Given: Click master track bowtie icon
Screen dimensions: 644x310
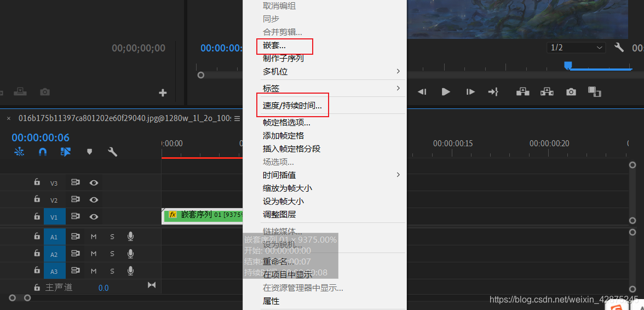Looking at the screenshot, I should pyautogui.click(x=152, y=285).
